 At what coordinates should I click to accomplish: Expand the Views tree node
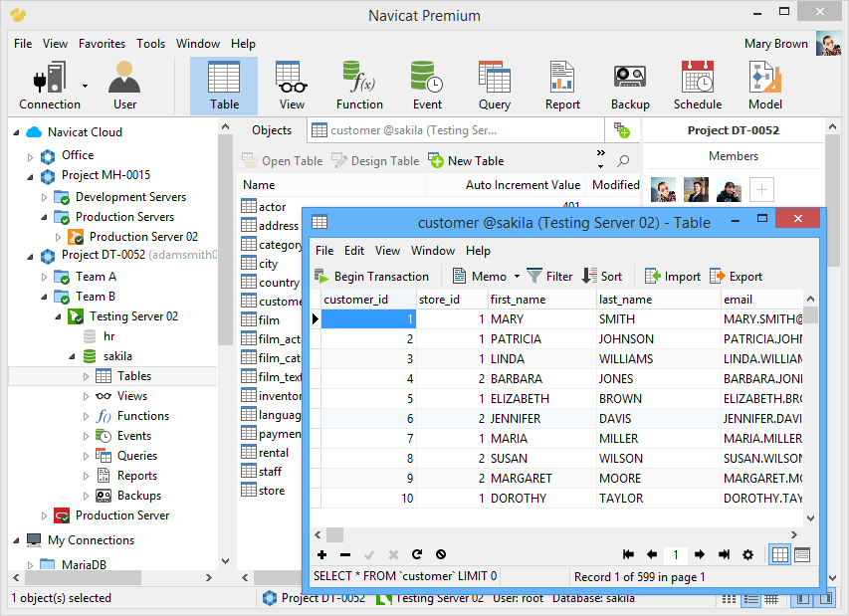click(86, 396)
